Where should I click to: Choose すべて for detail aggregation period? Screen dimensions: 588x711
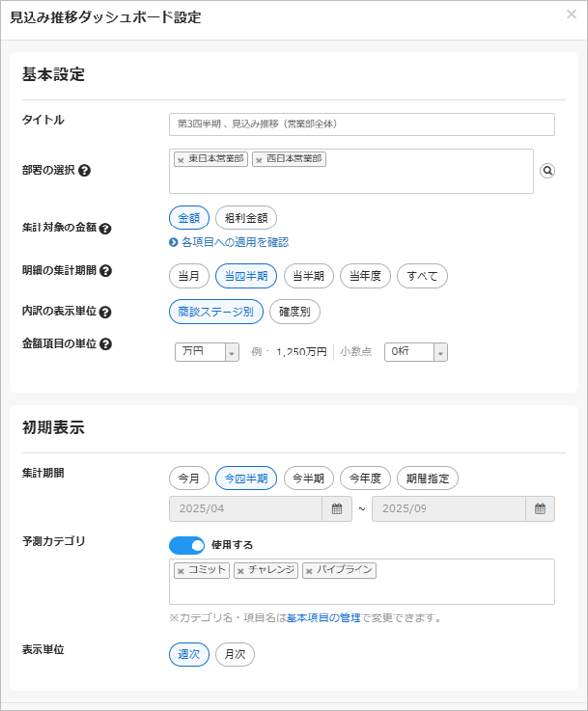pyautogui.click(x=423, y=276)
